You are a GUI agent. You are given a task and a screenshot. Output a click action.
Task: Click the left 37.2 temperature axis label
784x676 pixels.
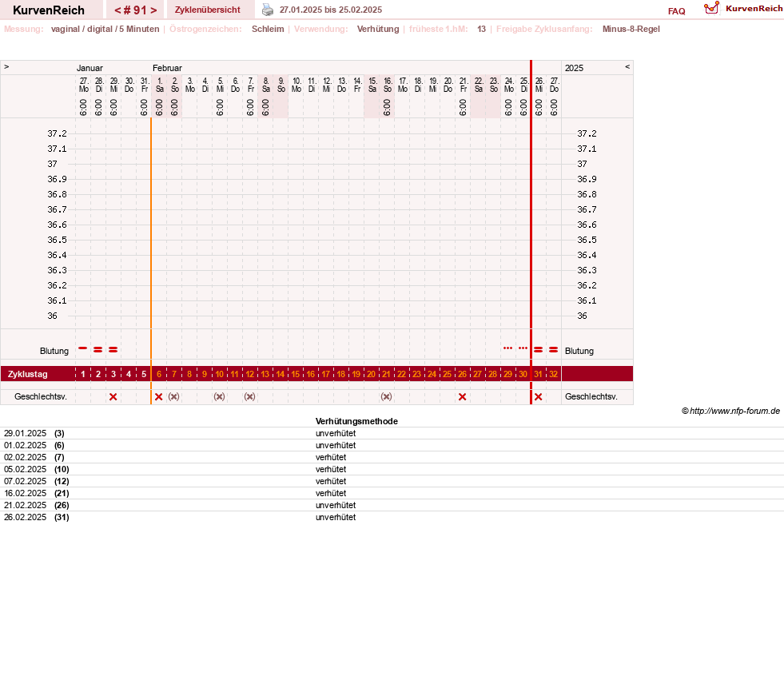point(57,133)
